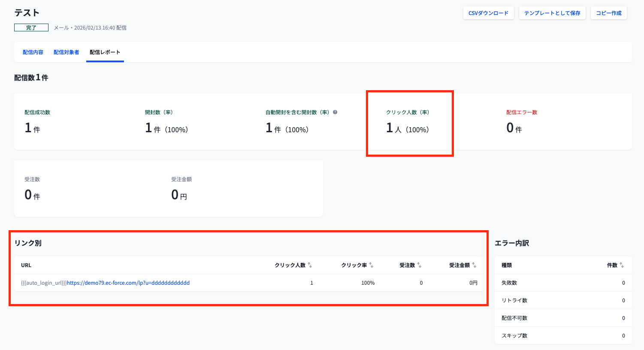The height and width of the screenshot is (350, 644).
Task: Sort the link table by クリック人数
Action: pos(310,265)
